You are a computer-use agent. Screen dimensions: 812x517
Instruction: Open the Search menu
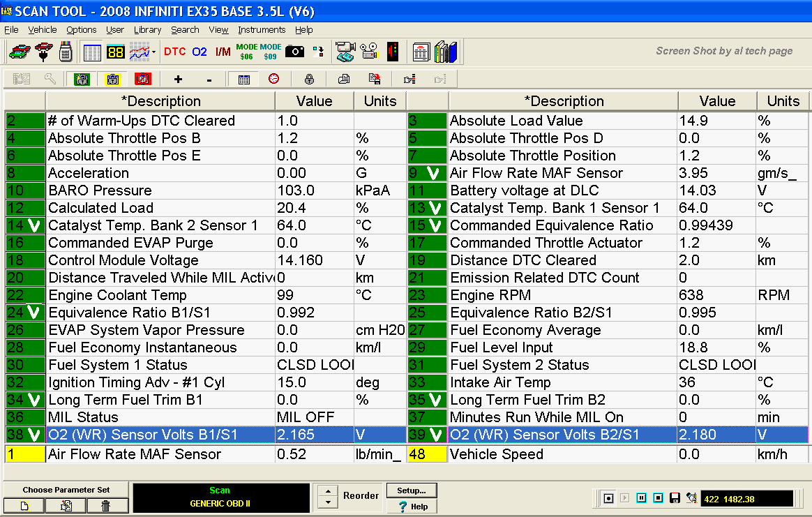click(185, 30)
